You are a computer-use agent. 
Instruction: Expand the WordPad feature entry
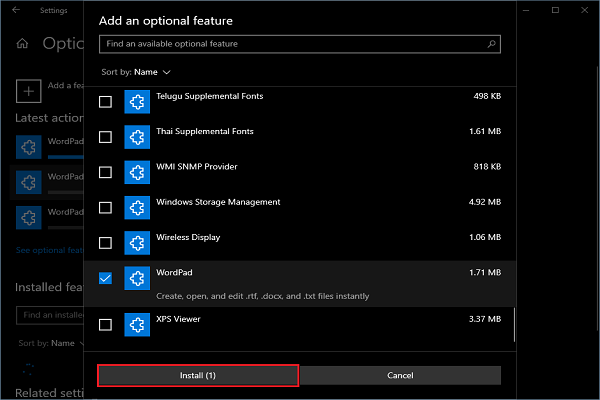click(x=300, y=284)
